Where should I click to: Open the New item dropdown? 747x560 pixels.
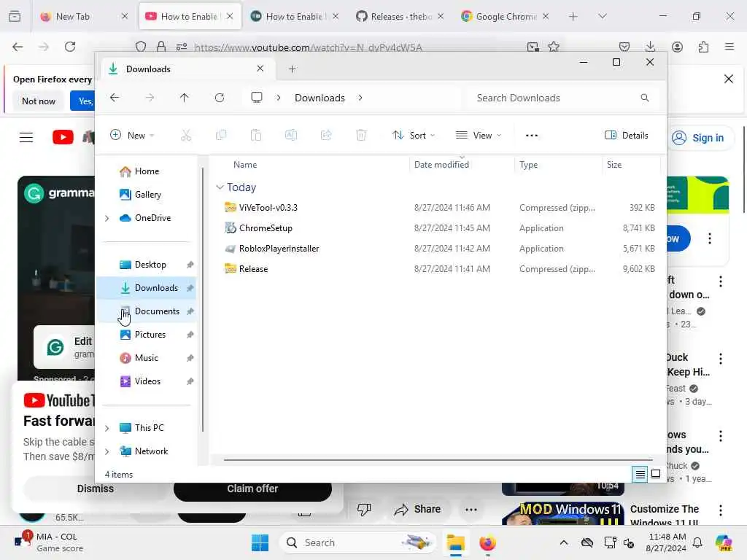(132, 135)
